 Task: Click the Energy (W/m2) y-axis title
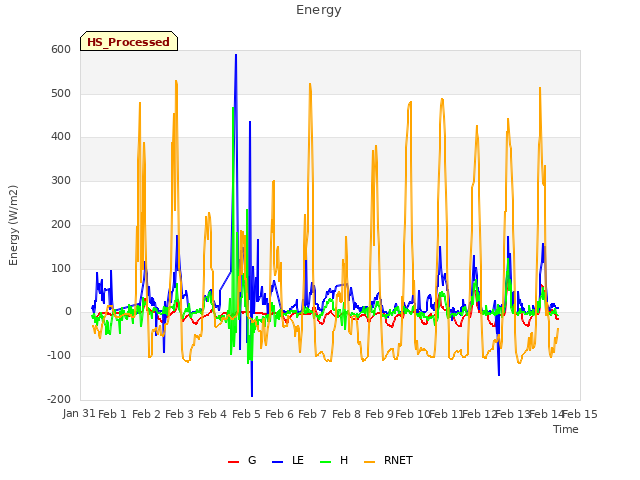click(13, 225)
